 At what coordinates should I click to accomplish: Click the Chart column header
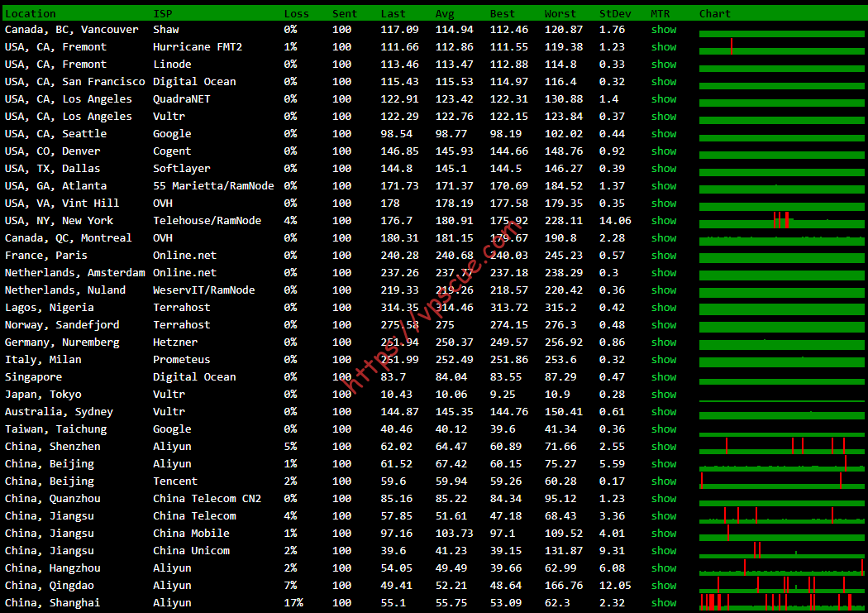click(715, 13)
